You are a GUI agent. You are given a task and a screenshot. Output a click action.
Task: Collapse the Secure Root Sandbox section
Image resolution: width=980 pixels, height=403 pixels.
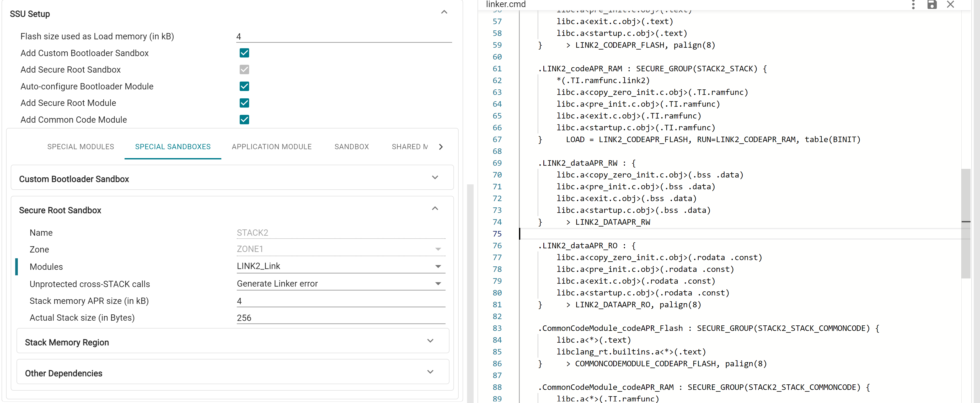[x=435, y=208]
